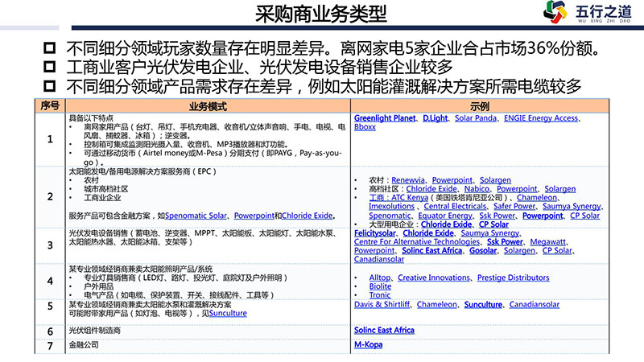Click the 城市高档社区 bullet in row 2
The width and height of the screenshot is (644, 362).
pyautogui.click(x=106, y=189)
